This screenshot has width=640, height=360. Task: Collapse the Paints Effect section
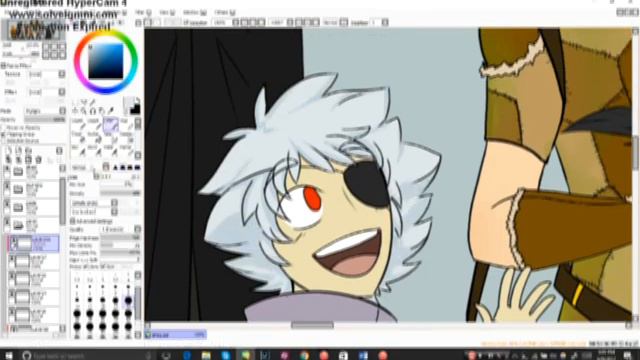[x=3, y=66]
